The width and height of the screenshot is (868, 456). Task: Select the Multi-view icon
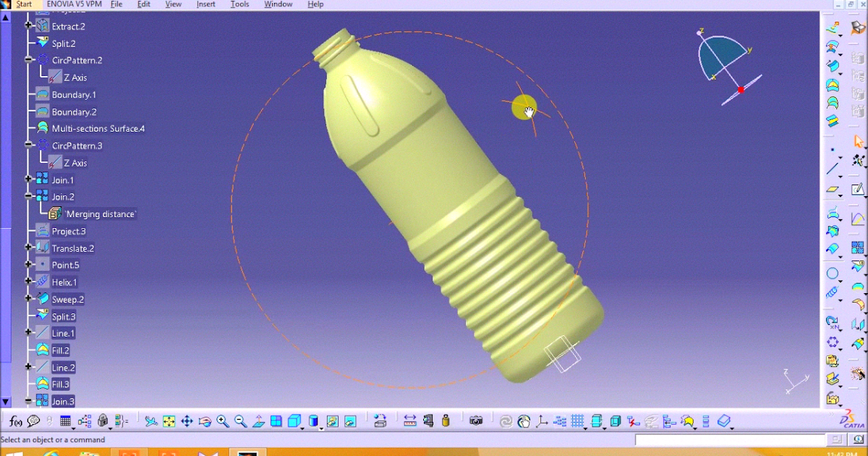click(276, 420)
